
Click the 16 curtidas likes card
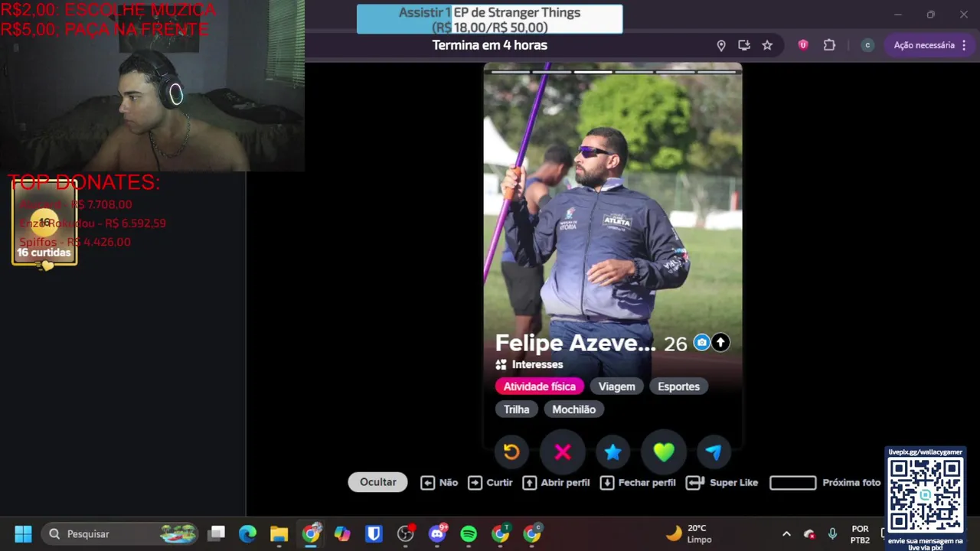point(44,224)
